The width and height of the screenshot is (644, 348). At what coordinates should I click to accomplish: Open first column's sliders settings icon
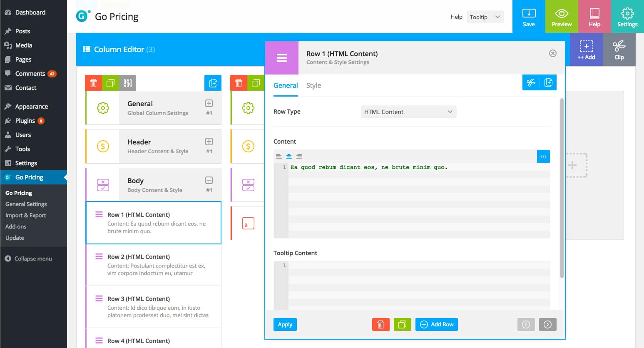pos(128,83)
